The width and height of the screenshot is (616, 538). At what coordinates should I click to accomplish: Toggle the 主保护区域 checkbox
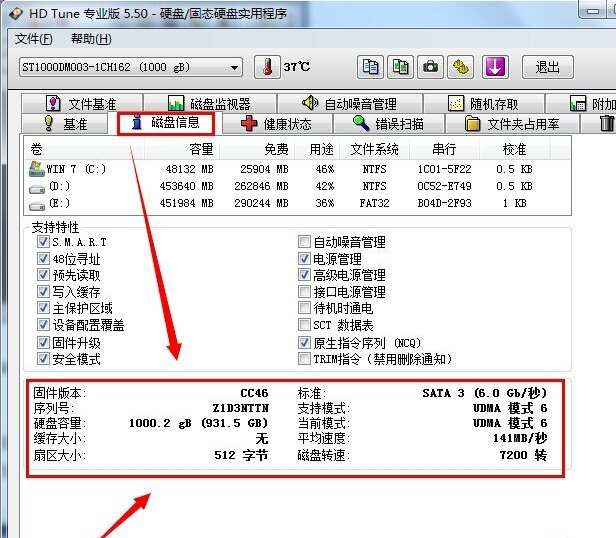(x=43, y=308)
